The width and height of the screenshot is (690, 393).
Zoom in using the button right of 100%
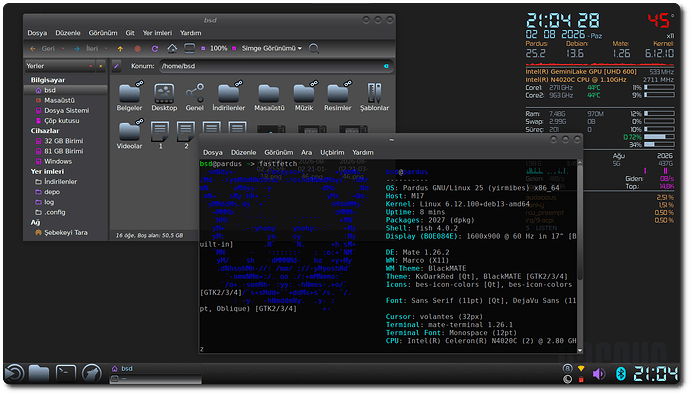point(234,48)
